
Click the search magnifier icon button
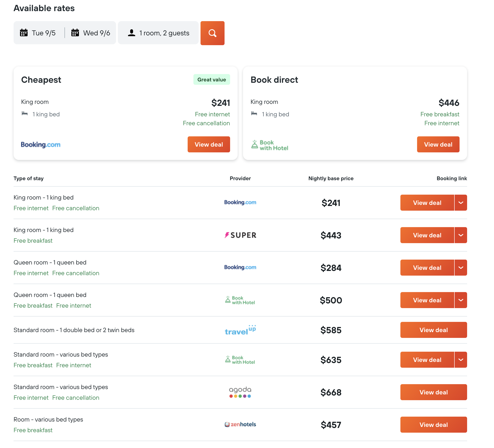tap(212, 33)
